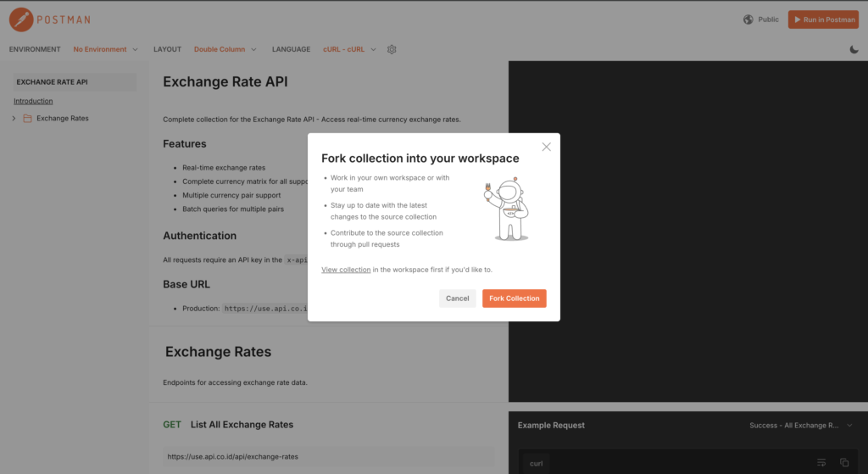Viewport: 868px width, 474px height.
Task: Select Introduction in the sidebar
Action: pos(33,101)
